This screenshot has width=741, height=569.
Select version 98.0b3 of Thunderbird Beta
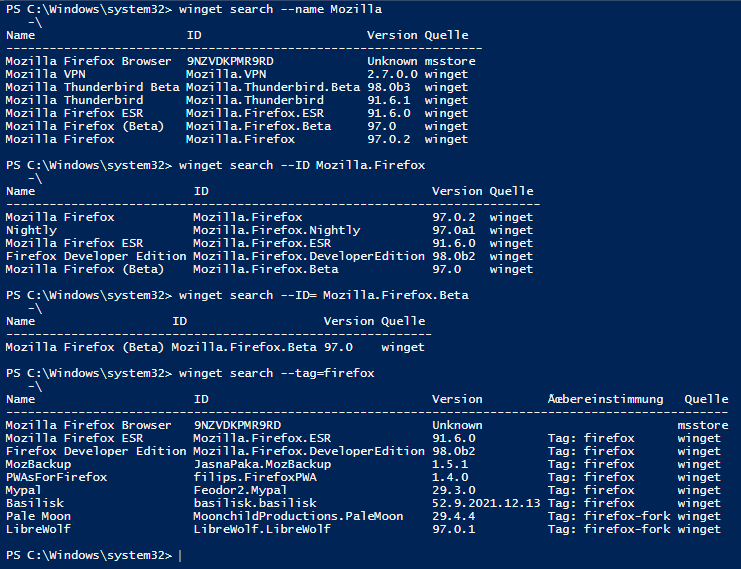[x=391, y=87]
